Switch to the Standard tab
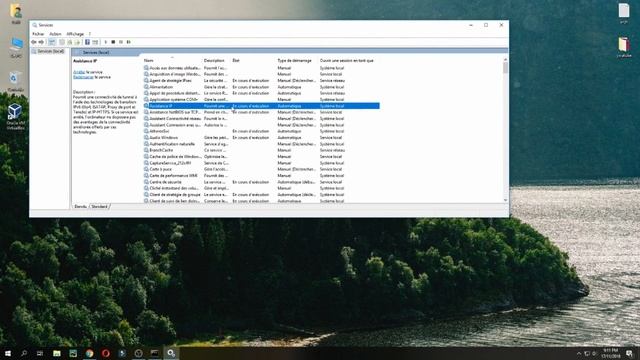This screenshot has width=640, height=360. [99, 207]
